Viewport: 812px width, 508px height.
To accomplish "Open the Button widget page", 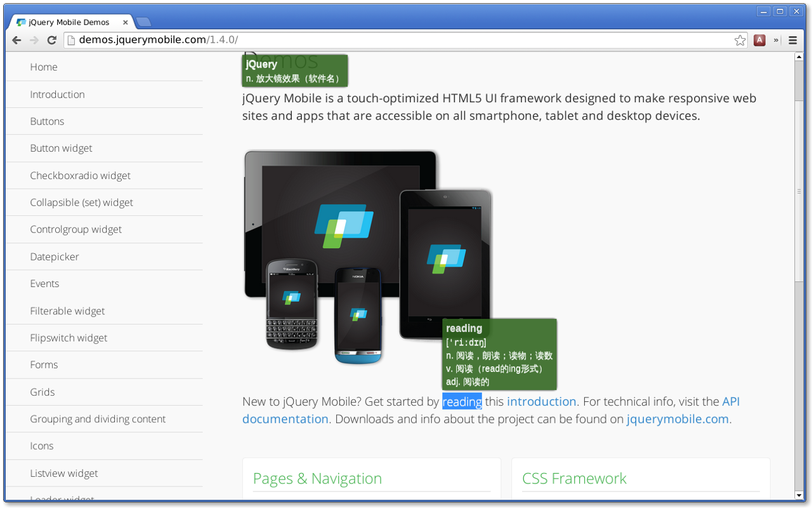I will point(104,149).
